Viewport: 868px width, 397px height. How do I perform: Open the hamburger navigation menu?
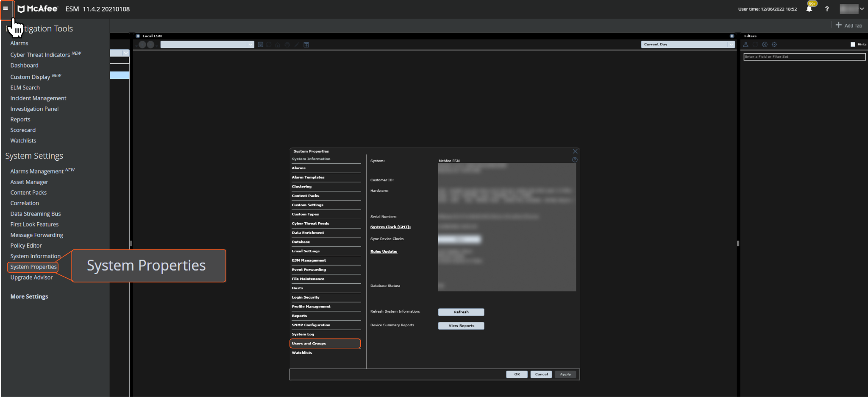click(6, 8)
